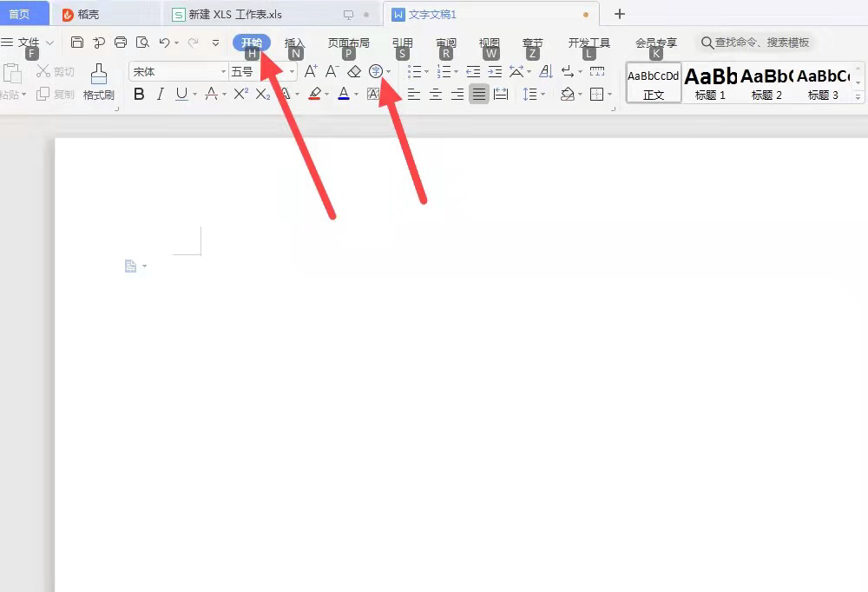Toggle the justified alignment button

coord(479,95)
